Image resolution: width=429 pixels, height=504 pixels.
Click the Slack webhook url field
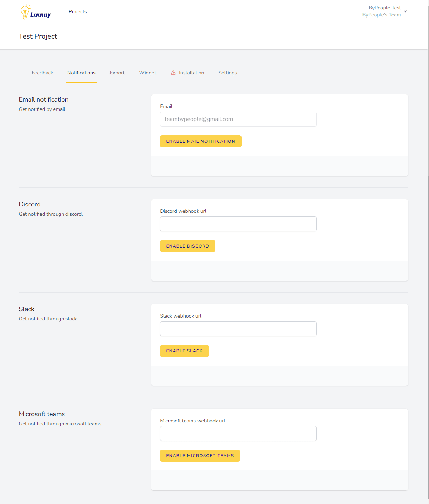click(x=238, y=329)
